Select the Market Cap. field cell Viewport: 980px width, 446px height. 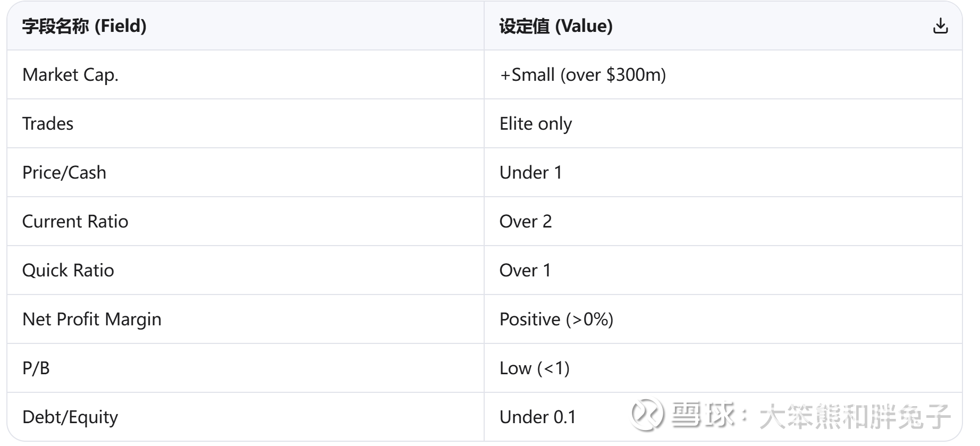[x=70, y=75]
